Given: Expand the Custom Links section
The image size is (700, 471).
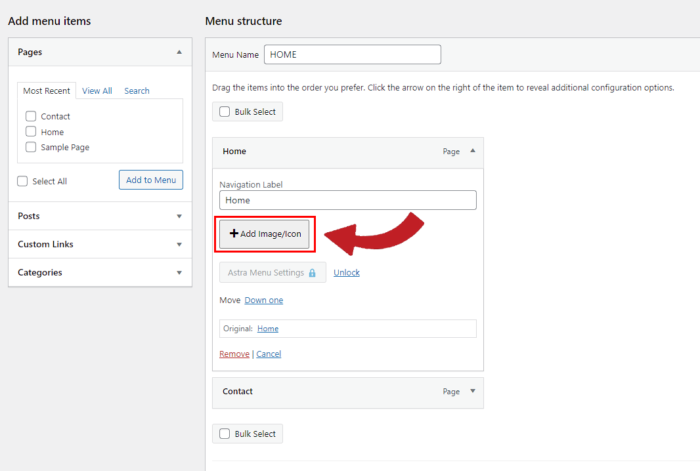Looking at the screenshot, I should pos(179,244).
